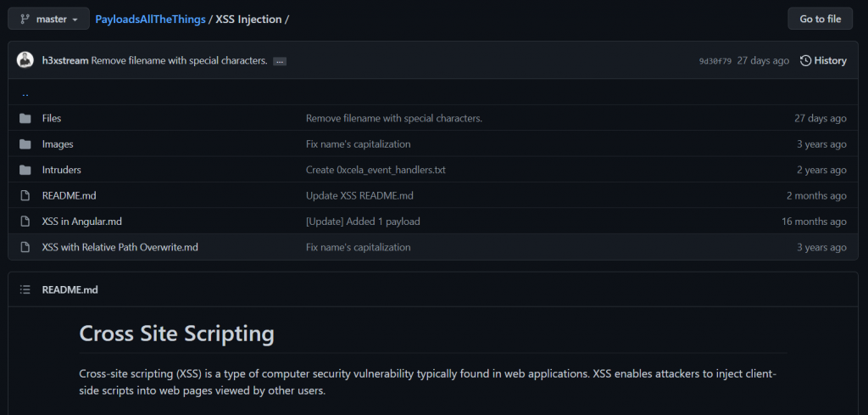The height and width of the screenshot is (415, 868).
Task: Click the README.md file icon
Action: pos(25,195)
